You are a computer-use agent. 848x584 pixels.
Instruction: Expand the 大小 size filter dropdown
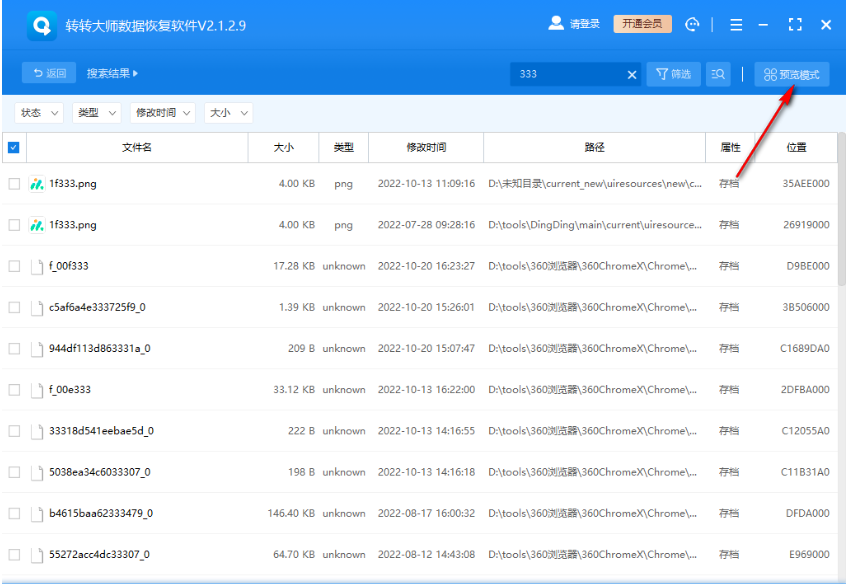[x=228, y=113]
